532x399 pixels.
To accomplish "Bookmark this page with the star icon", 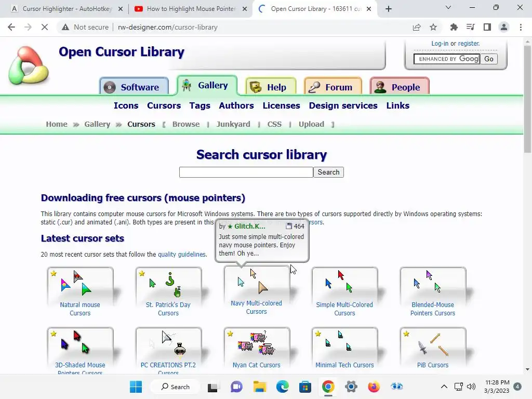I will point(433,27).
